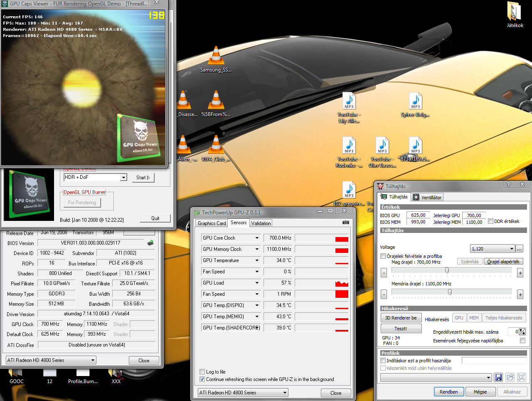
Task: Click the profile name input field in Profilok
Action: pos(494,360)
